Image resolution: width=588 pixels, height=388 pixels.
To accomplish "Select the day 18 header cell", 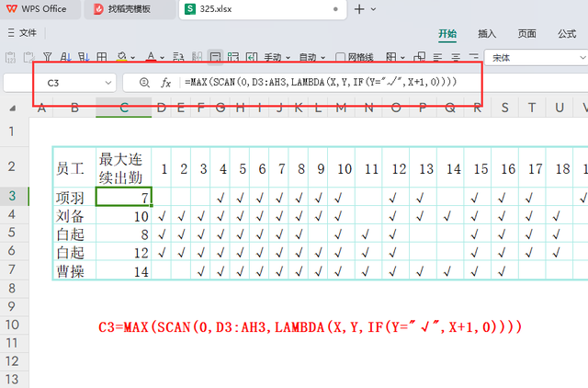I will click(x=560, y=167).
